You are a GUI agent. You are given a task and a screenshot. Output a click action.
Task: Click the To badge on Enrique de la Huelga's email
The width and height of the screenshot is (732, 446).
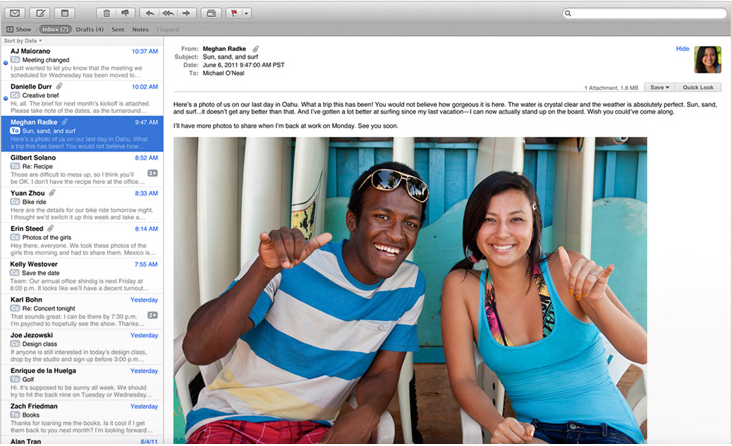pyautogui.click(x=15, y=379)
